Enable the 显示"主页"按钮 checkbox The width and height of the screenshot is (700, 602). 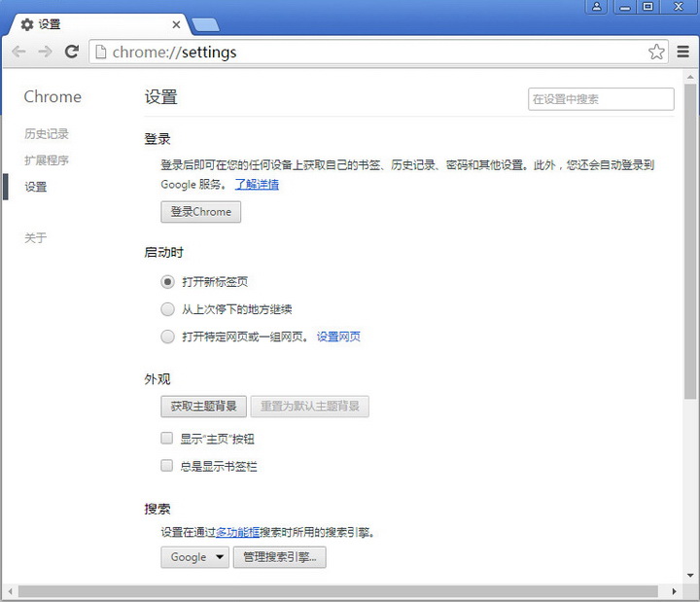tap(166, 438)
